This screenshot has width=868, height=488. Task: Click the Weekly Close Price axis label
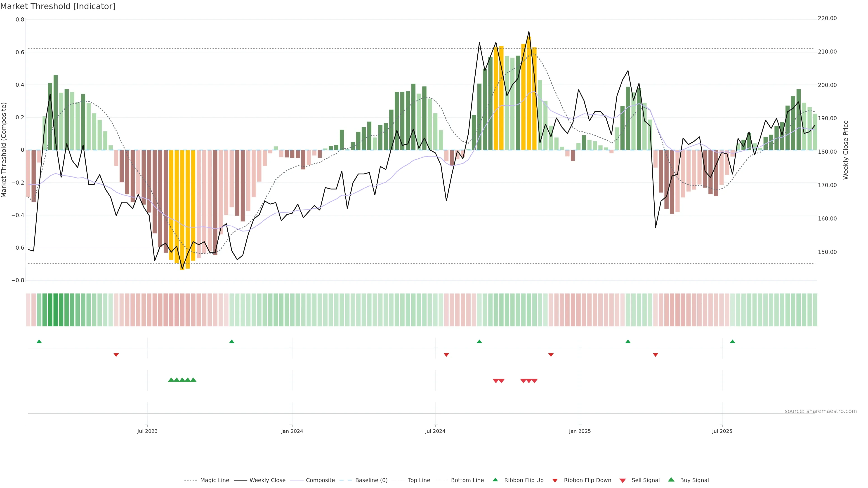click(x=845, y=150)
